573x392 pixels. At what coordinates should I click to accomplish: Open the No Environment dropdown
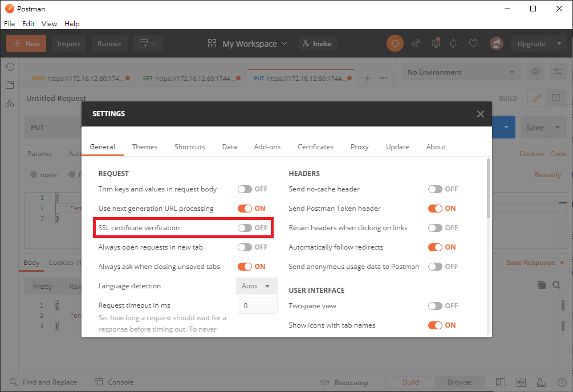pyautogui.click(x=460, y=71)
